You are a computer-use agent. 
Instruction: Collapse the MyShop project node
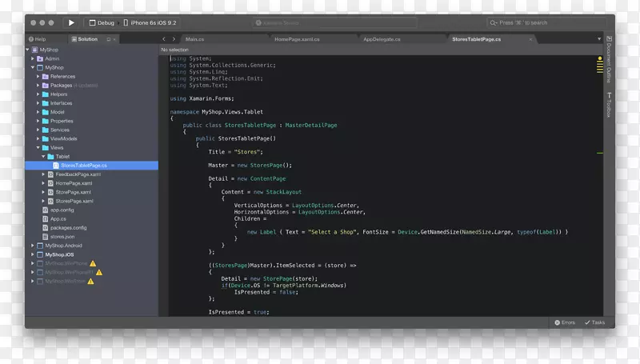33,68
